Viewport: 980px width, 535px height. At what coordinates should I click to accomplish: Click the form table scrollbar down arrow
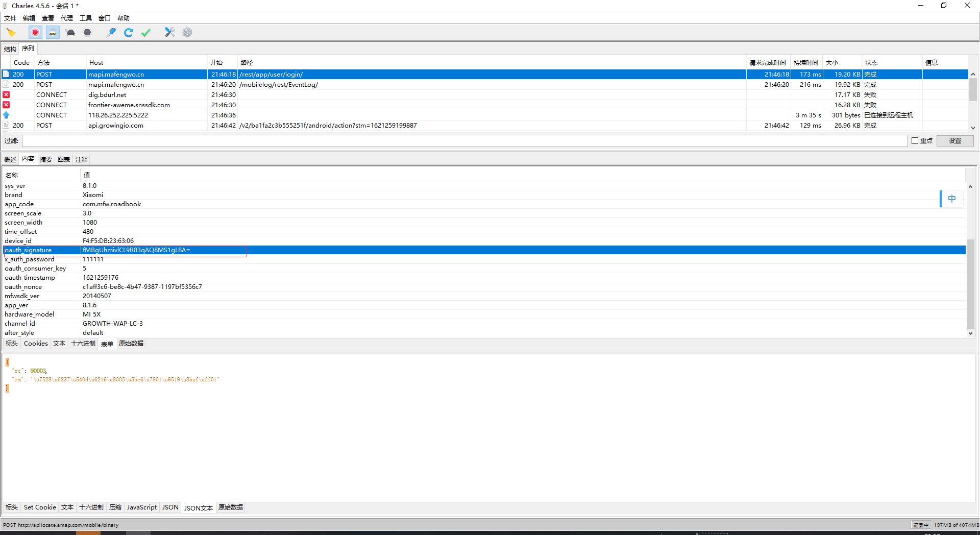(x=970, y=333)
